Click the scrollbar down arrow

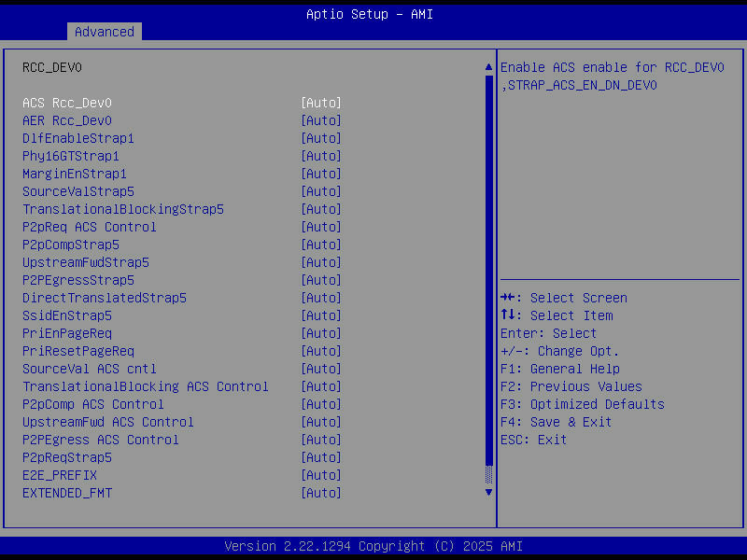tap(487, 492)
